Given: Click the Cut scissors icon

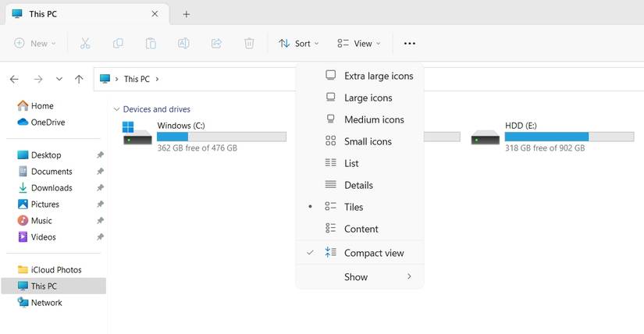Looking at the screenshot, I should (x=86, y=44).
